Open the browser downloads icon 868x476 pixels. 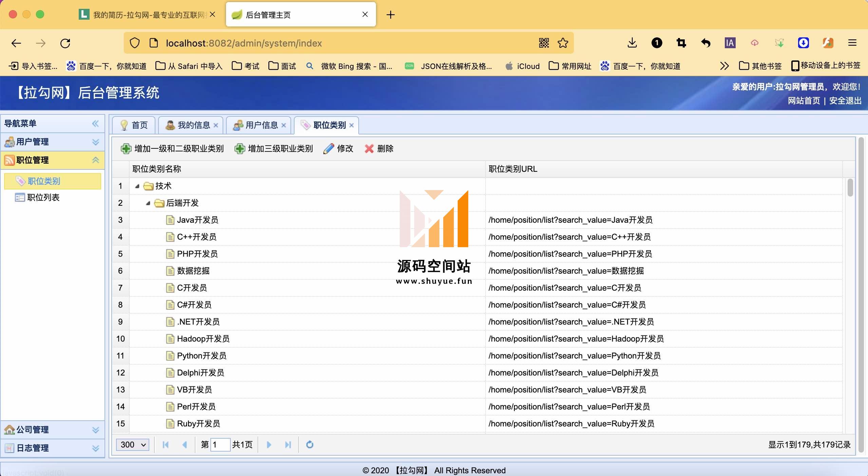632,43
